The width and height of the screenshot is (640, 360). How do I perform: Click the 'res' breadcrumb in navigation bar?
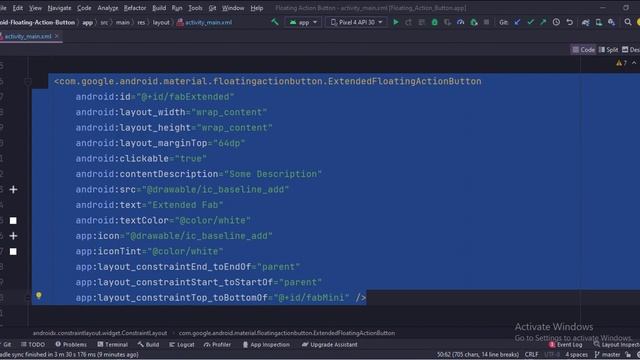[x=141, y=22]
